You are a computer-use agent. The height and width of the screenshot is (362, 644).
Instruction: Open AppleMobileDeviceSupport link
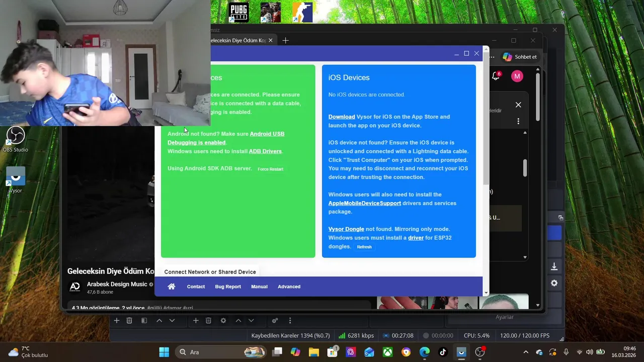pos(365,203)
